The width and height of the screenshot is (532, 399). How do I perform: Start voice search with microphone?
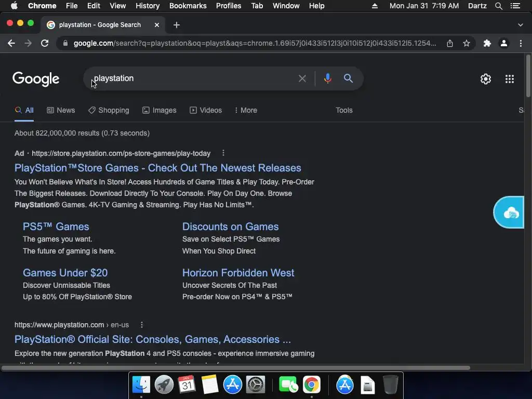(327, 78)
